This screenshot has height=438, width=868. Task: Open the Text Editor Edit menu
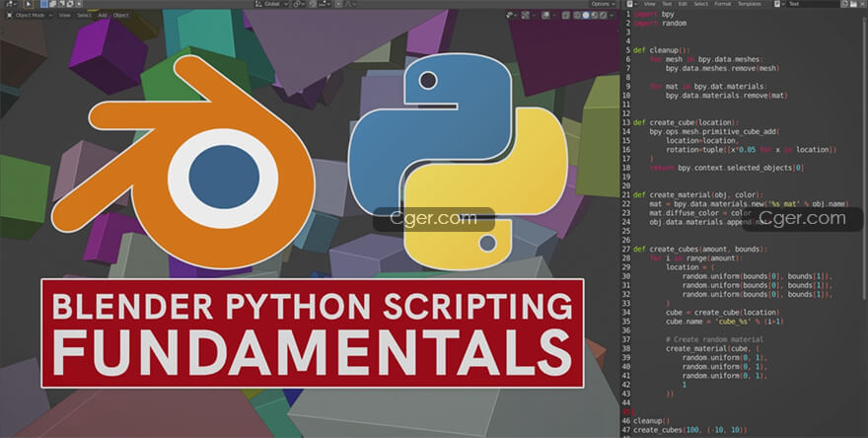pos(683,4)
